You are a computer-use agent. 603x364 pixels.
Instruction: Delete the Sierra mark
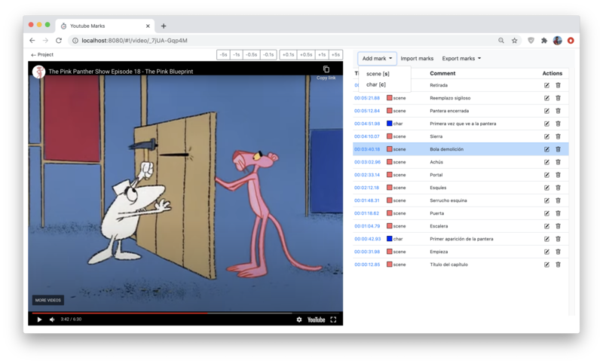tap(558, 136)
